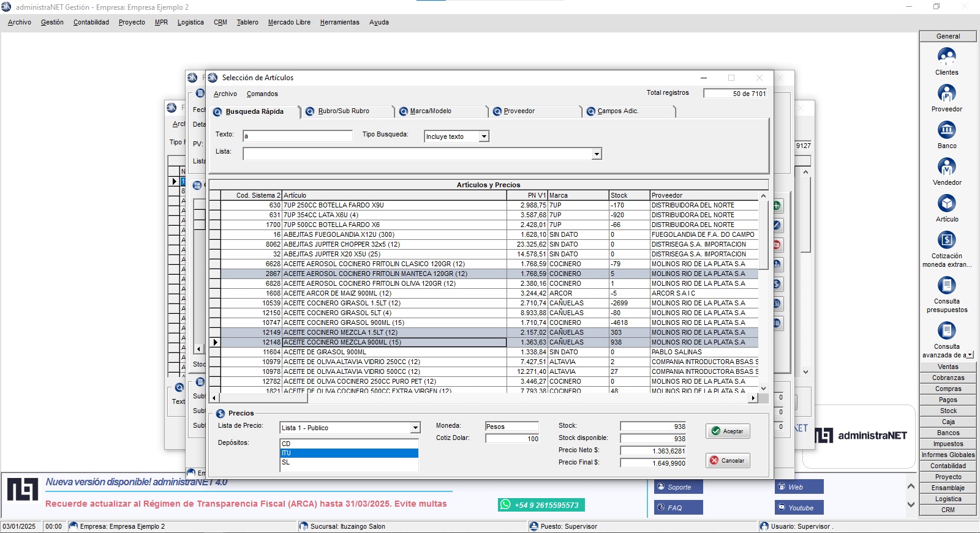
Task: Open the Youtube link button
Action: pyautogui.click(x=799, y=507)
